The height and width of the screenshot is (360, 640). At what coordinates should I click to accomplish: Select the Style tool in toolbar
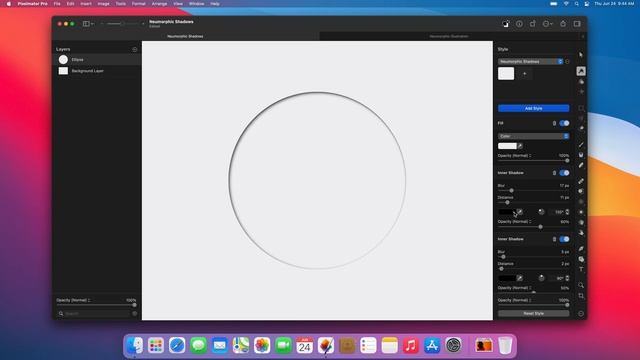pos(581,71)
